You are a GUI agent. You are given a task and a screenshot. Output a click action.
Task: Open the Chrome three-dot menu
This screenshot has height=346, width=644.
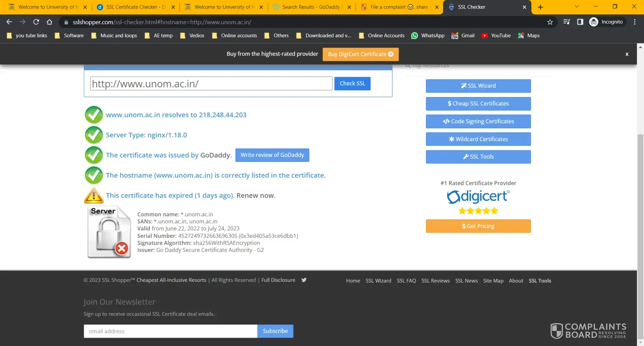[x=635, y=22]
